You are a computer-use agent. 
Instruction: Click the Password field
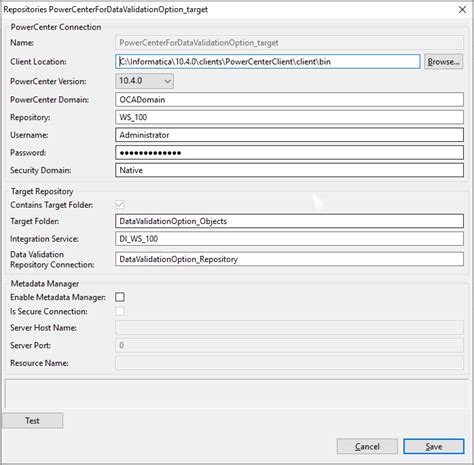(x=289, y=153)
